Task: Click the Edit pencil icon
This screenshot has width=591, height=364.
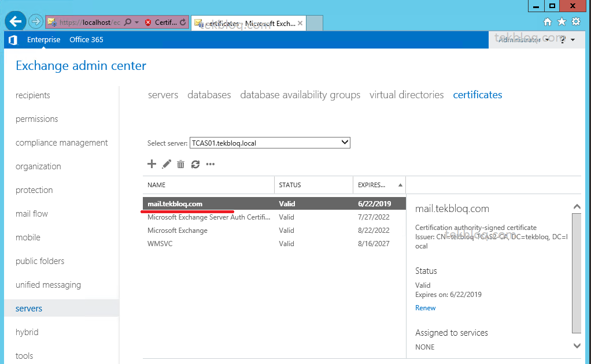Action: click(x=166, y=164)
